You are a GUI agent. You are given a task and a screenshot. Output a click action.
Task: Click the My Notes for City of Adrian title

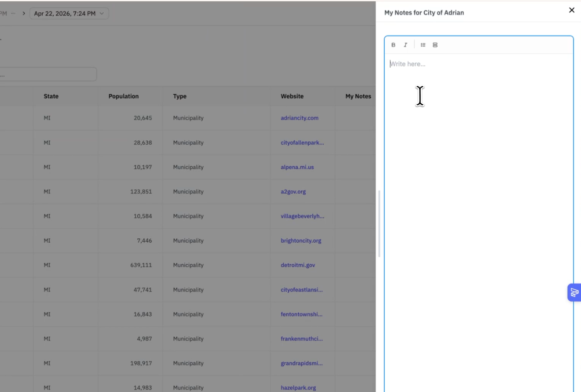coord(424,13)
